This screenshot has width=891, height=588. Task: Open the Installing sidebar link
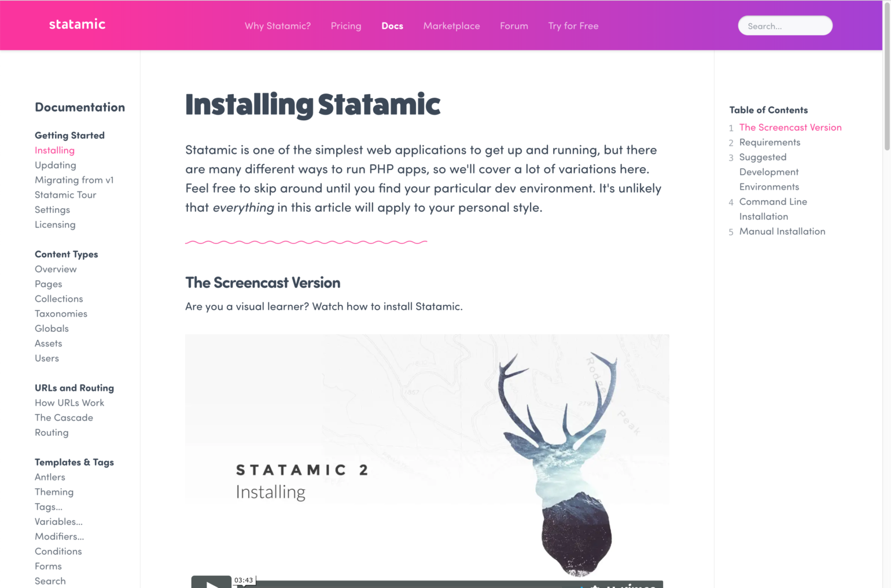[54, 150]
